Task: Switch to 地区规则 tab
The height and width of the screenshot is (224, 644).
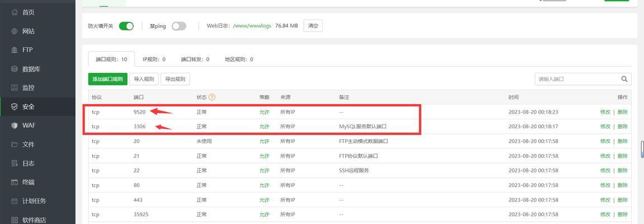Action: tap(239, 59)
